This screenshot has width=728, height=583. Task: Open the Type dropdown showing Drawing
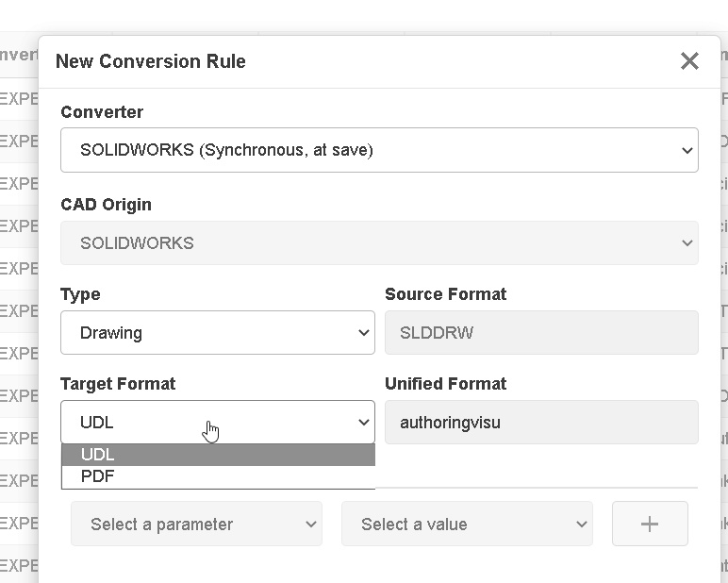point(217,333)
